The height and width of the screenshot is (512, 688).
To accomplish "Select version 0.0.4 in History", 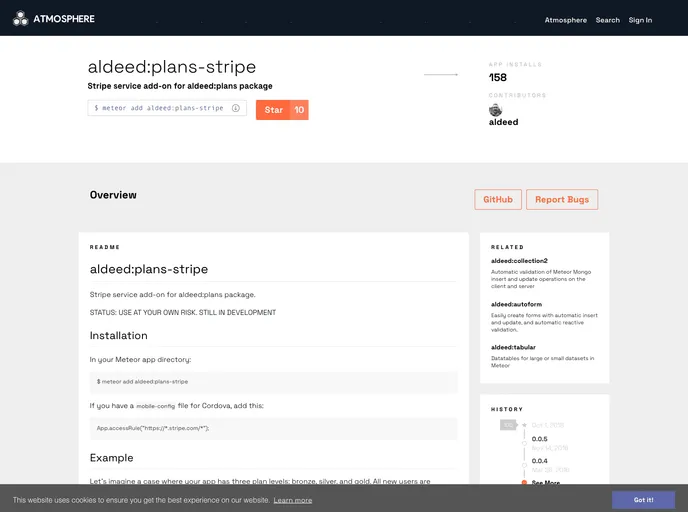I will tap(539, 461).
